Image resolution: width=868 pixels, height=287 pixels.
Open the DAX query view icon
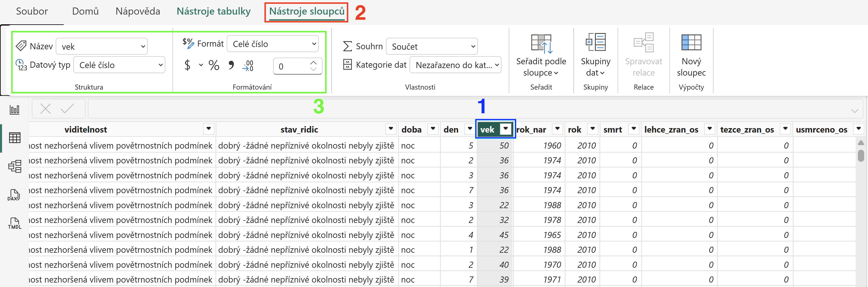[x=14, y=195]
